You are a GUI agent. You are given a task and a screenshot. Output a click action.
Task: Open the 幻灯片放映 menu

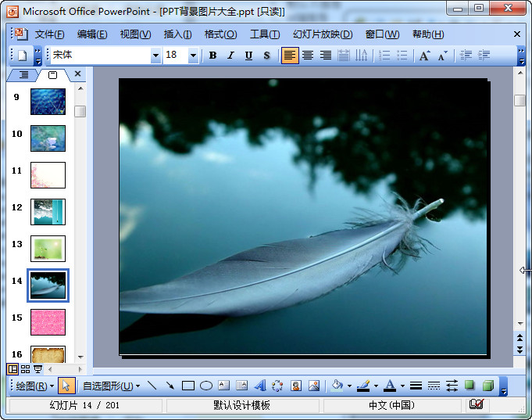coord(322,34)
